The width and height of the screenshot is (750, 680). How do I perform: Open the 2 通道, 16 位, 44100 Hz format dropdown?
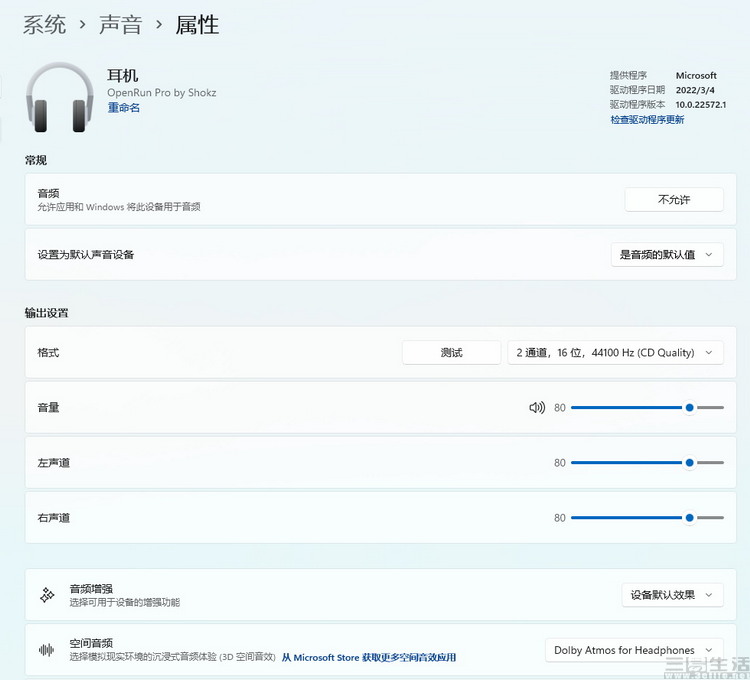click(x=615, y=352)
